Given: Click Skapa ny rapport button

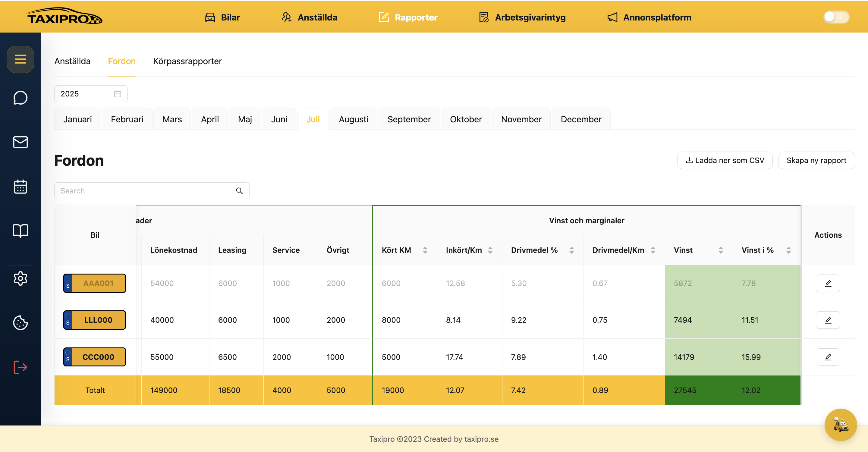Looking at the screenshot, I should (816, 160).
